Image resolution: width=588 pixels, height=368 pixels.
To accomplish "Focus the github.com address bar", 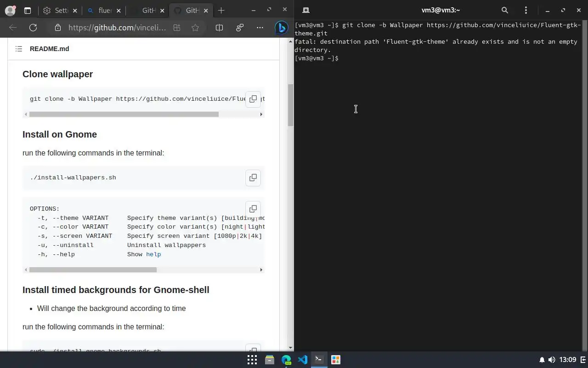I will click(117, 28).
